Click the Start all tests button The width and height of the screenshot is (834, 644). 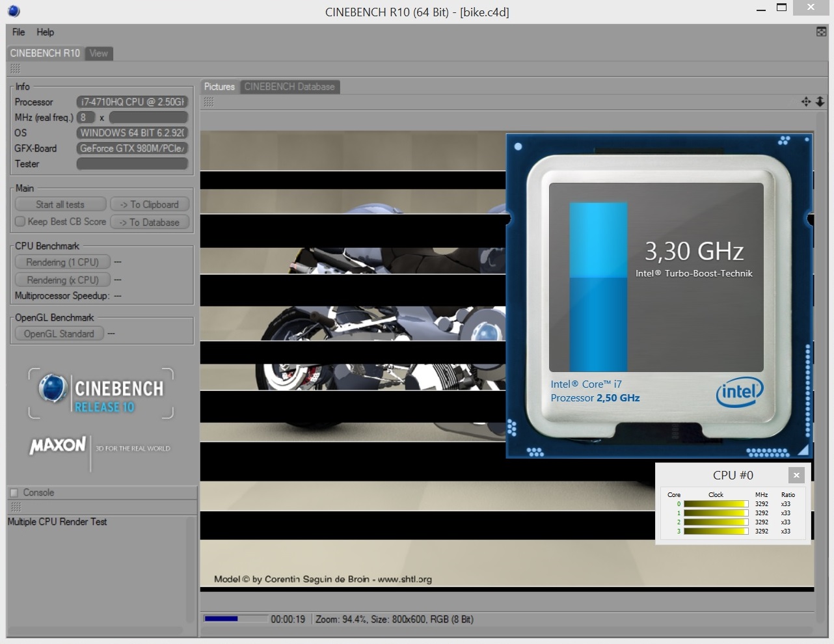(x=60, y=204)
